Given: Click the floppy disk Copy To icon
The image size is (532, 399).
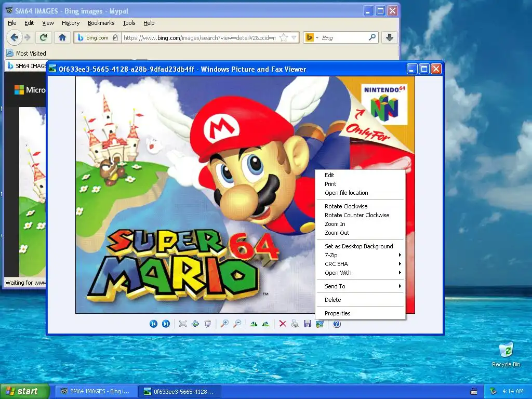Looking at the screenshot, I should pyautogui.click(x=308, y=324).
